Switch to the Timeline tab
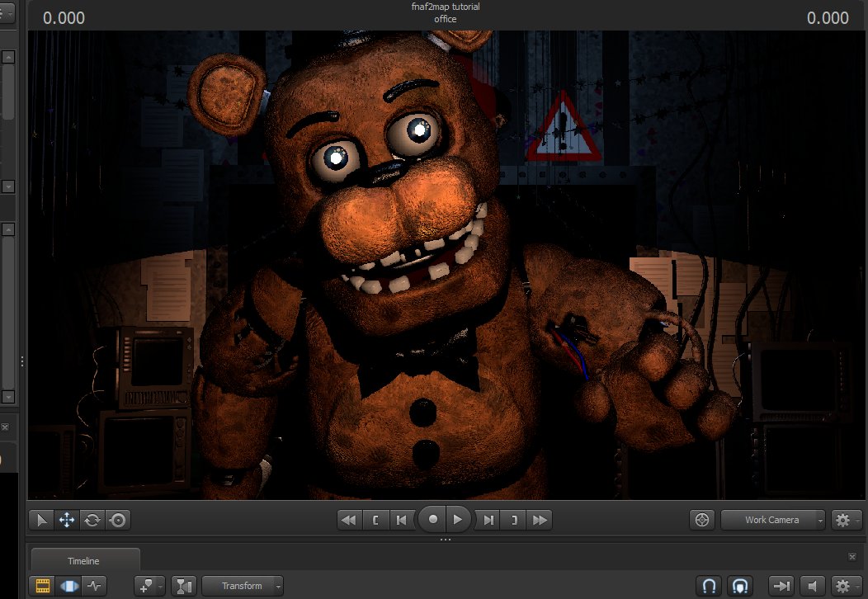Screen dimensions: 868x599 click(83, 561)
